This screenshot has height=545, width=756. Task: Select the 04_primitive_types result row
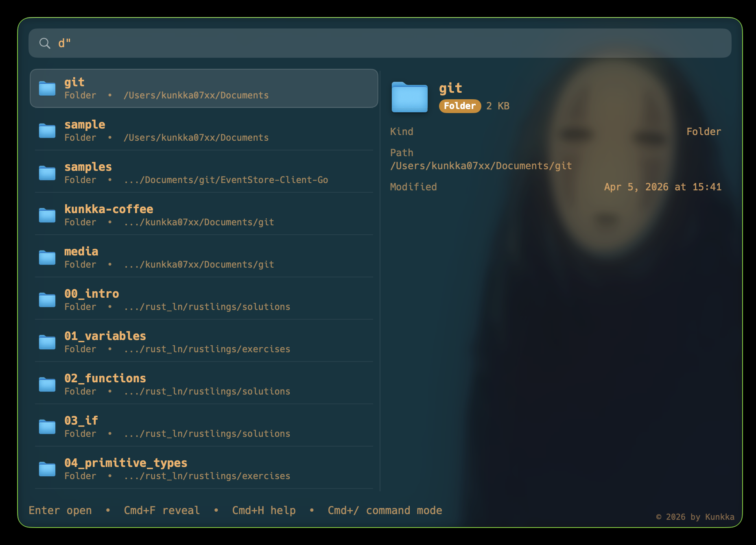click(x=203, y=469)
